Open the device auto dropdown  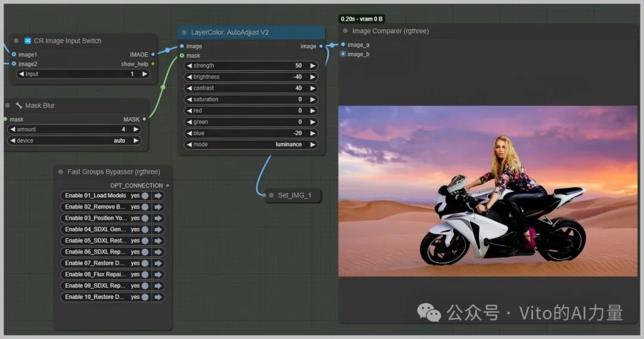pyautogui.click(x=75, y=141)
